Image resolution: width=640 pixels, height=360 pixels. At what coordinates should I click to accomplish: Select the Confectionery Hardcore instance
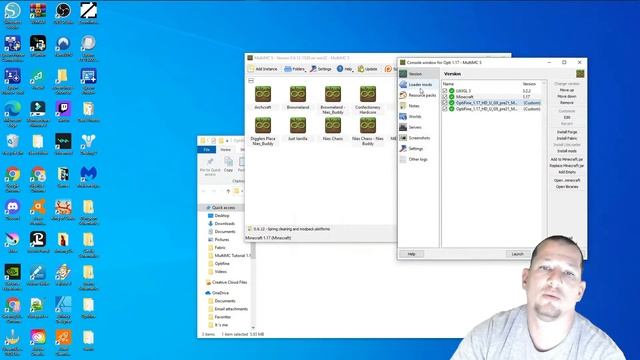point(368,100)
